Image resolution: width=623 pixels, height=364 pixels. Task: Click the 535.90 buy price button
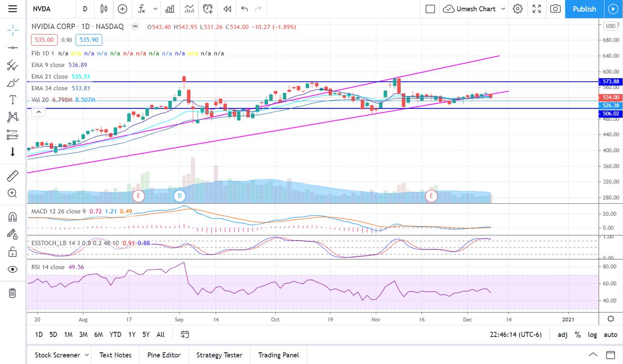[88, 39]
